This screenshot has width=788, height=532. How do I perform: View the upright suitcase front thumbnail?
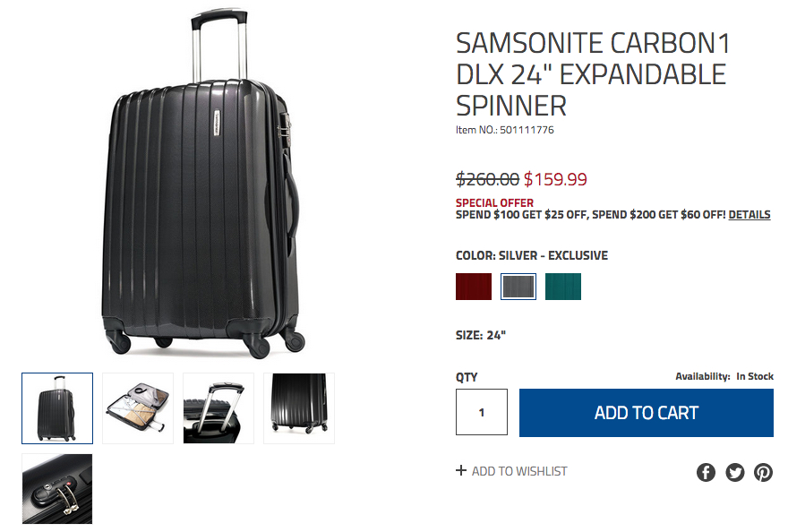57,408
